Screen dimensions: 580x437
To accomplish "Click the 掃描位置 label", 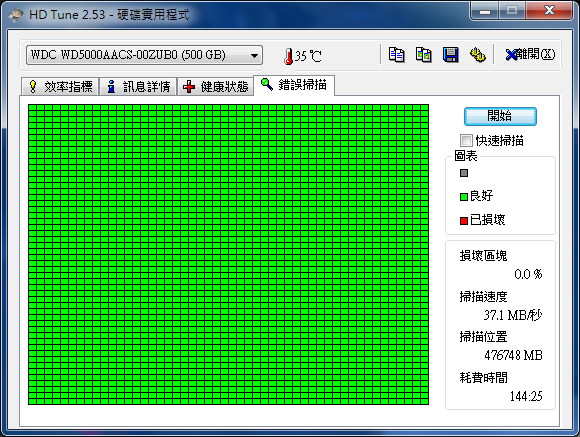I will coord(483,337).
